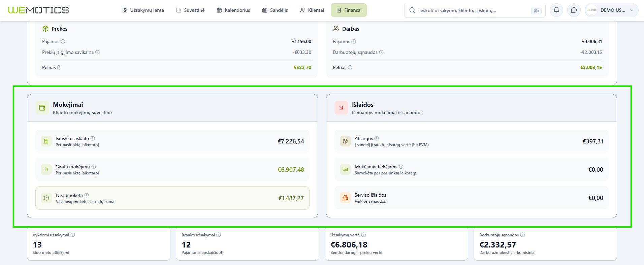Click the info icon beside Atsargos

tap(377, 138)
